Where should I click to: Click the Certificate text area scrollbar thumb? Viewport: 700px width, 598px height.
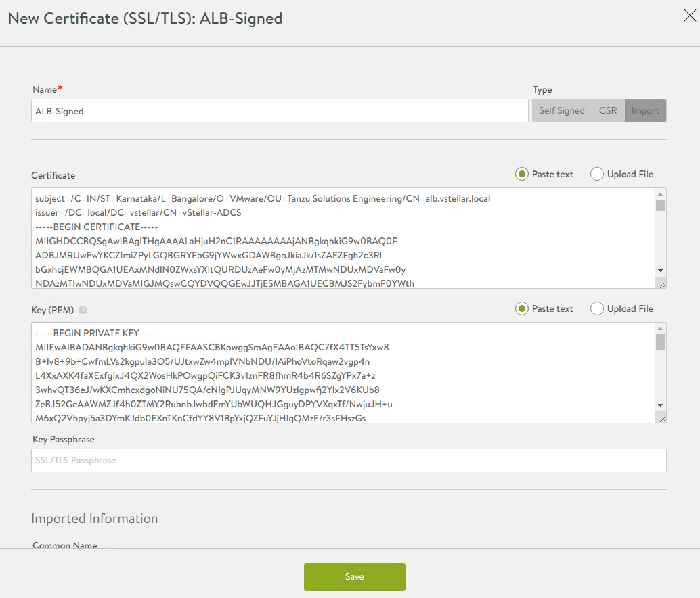(x=660, y=206)
